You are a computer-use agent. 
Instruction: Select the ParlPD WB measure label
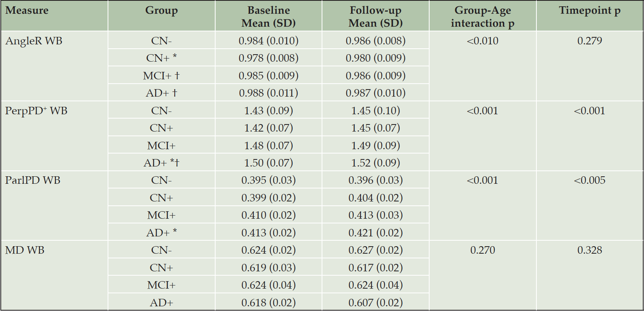pyautogui.click(x=33, y=180)
